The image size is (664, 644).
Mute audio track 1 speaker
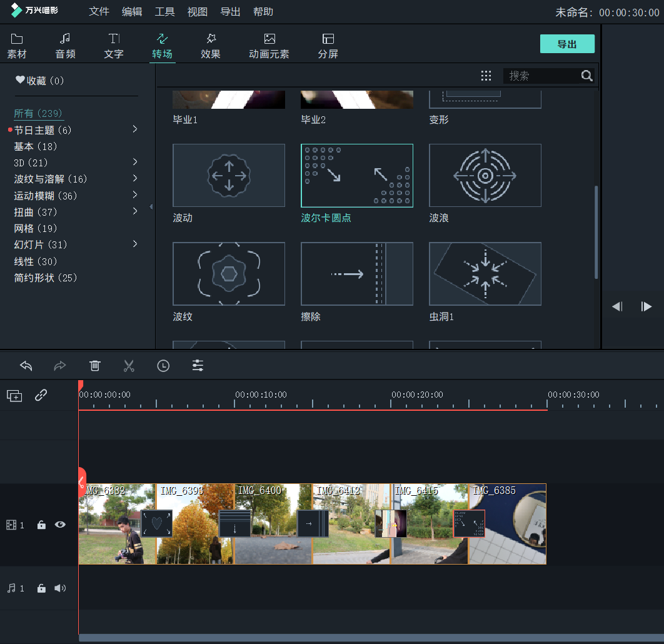tap(60, 588)
